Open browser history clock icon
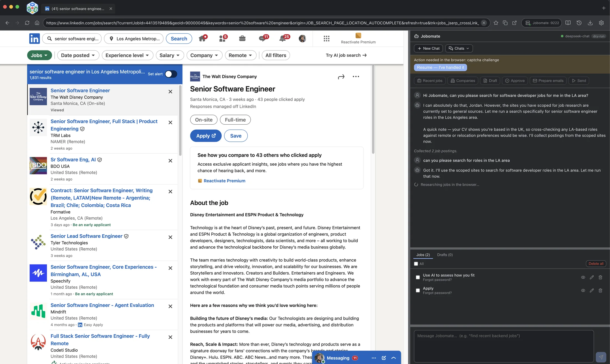The image size is (610, 364). (579, 23)
